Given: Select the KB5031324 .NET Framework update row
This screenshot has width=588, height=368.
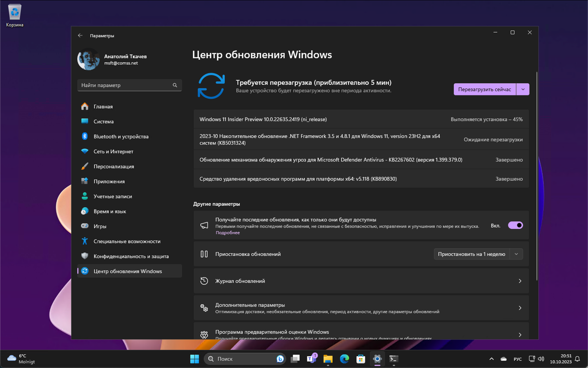Looking at the screenshot, I should coord(361,139).
